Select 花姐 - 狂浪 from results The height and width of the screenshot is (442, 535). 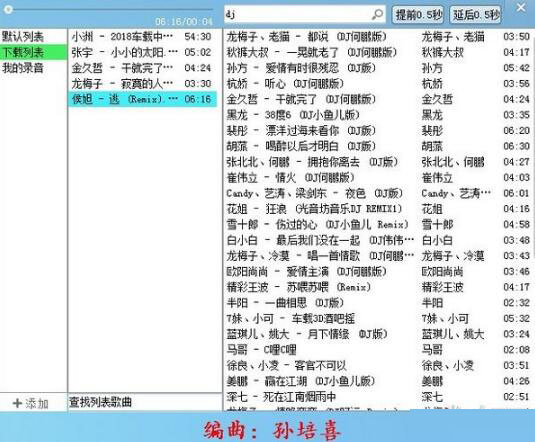click(x=378, y=209)
